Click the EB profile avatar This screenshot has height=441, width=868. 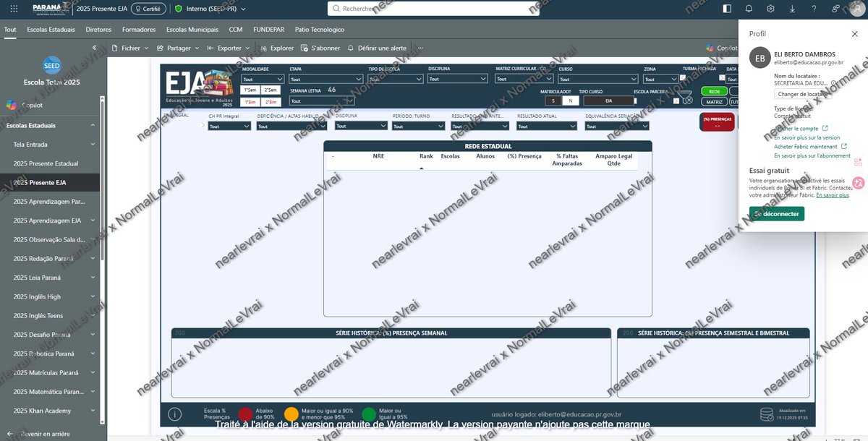759,59
